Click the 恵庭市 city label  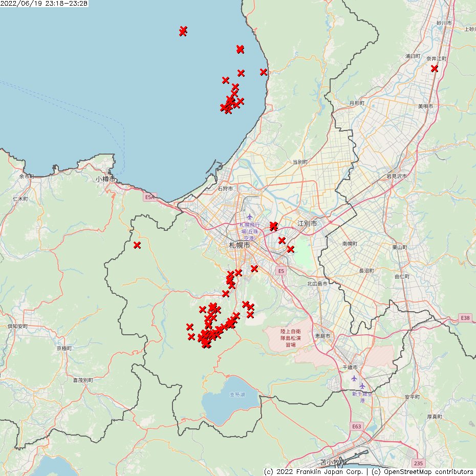322,336
